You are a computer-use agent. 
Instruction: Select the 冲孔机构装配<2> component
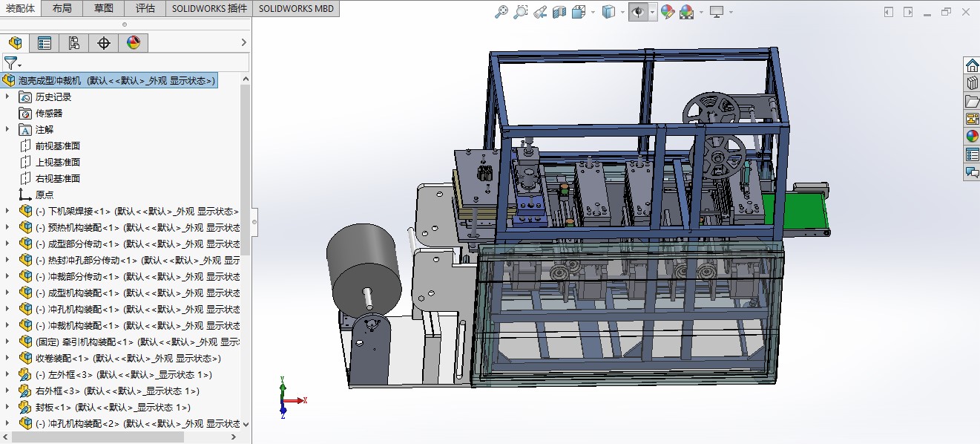129,423
